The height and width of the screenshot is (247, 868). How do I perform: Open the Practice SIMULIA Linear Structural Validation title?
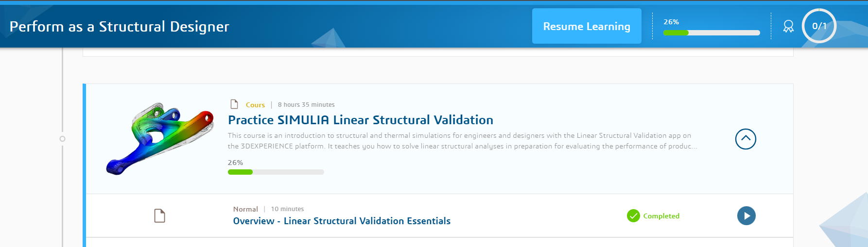(361, 120)
